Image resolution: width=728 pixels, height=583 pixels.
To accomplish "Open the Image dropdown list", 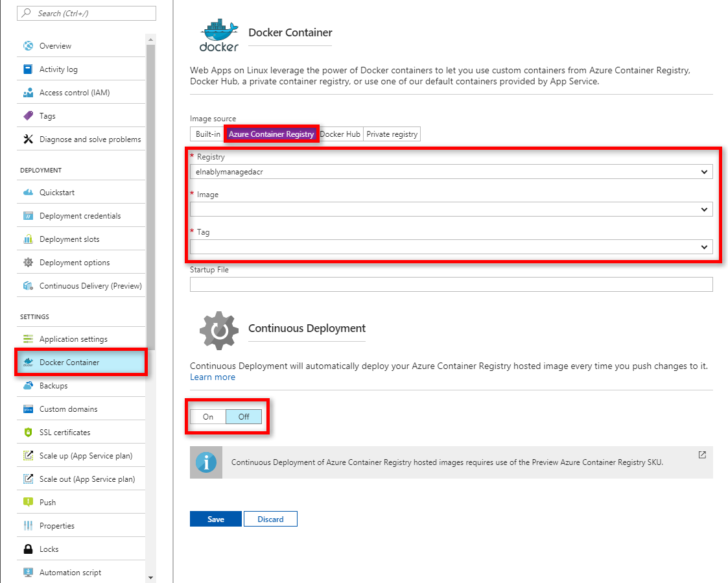I will pos(451,209).
